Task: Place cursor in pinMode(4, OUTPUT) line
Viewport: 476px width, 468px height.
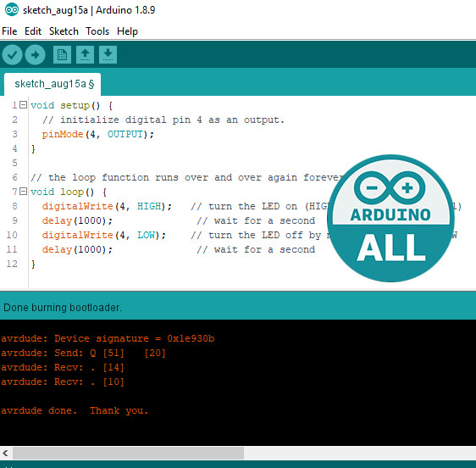Action: pos(97,134)
